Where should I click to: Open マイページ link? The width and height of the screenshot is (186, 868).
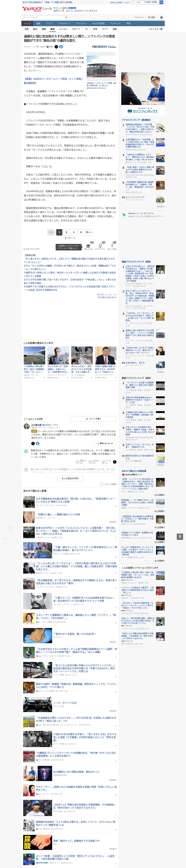[139, 18]
